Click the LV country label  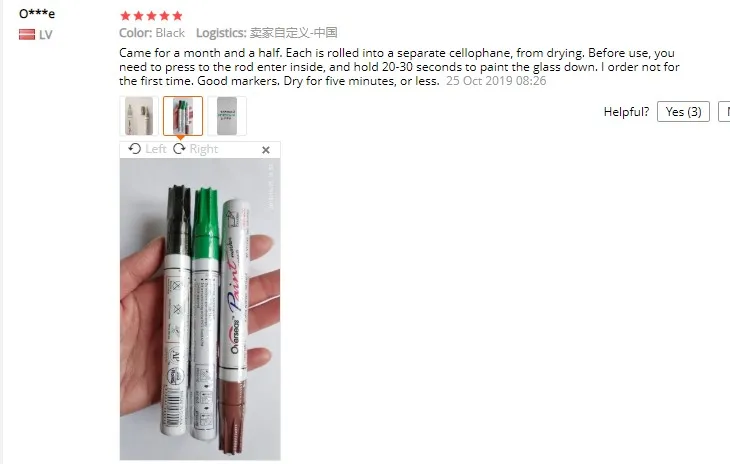pyautogui.click(x=46, y=35)
